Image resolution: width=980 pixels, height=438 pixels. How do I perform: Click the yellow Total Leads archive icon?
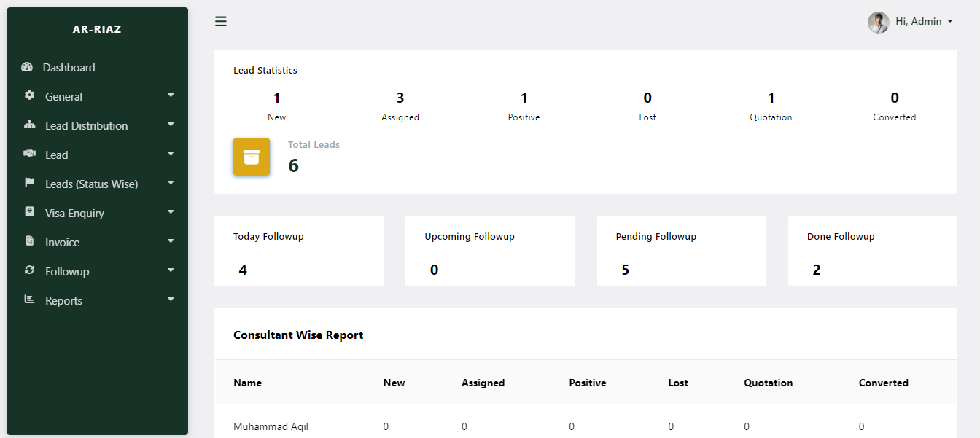coord(252,157)
